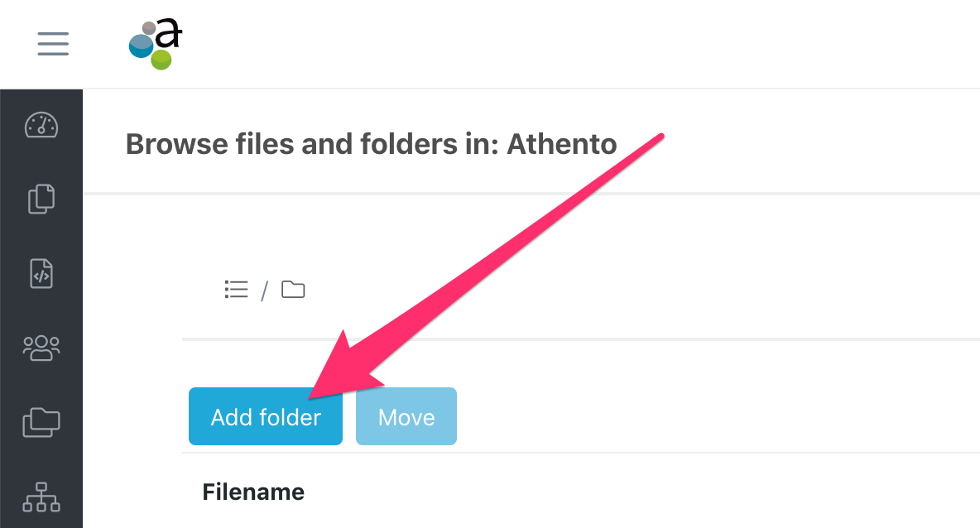The width and height of the screenshot is (980, 528).
Task: Expand the sidebar using the hamburger icon
Action: (53, 44)
